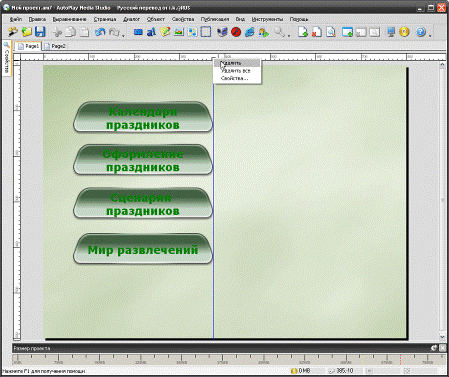The image size is (449, 377).
Task: Open dropdown arrow next to zoom magnifier
Action: [x=288, y=35]
